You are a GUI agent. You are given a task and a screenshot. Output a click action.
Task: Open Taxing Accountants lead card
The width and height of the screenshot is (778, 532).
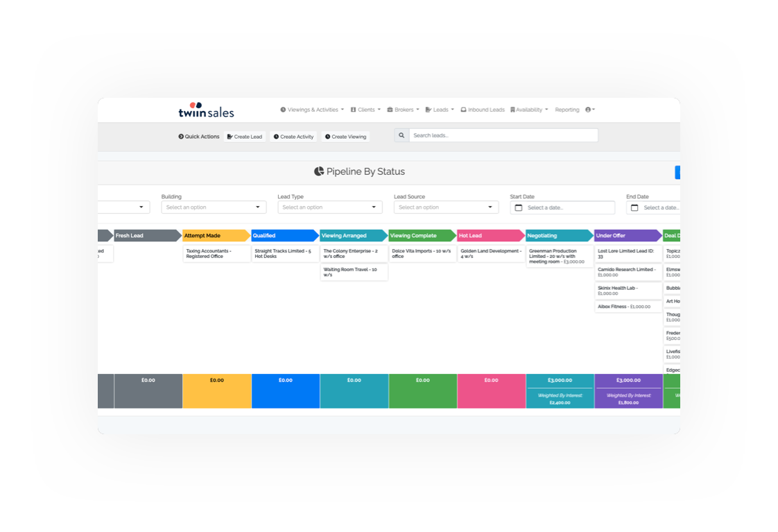[x=216, y=254]
